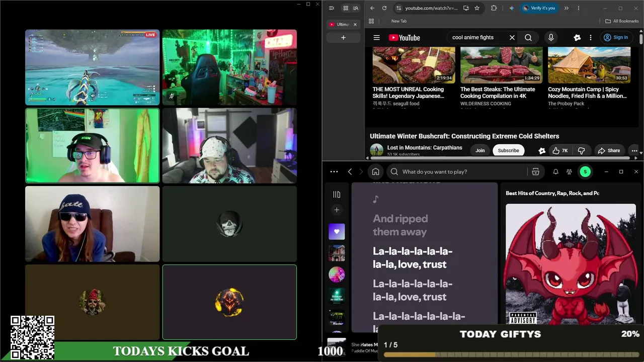Select the live gameplay stream tile
The height and width of the screenshot is (362, 644).
tap(93, 67)
